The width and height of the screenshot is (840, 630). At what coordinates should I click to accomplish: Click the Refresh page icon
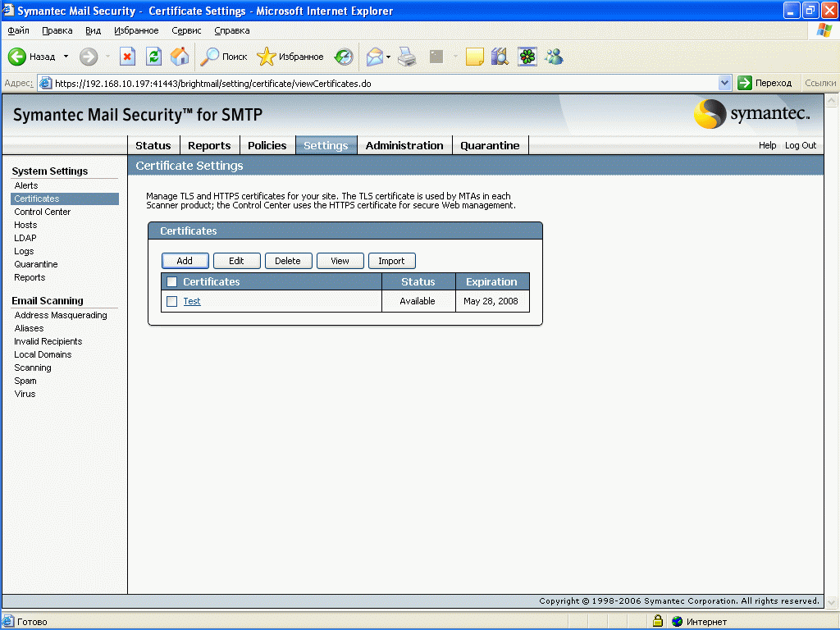153,57
